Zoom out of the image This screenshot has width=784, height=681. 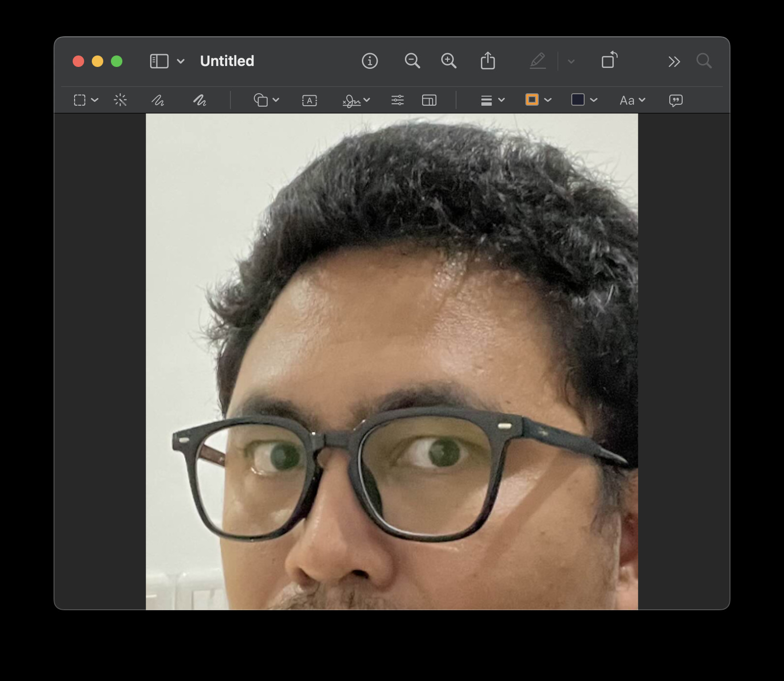[x=412, y=61]
